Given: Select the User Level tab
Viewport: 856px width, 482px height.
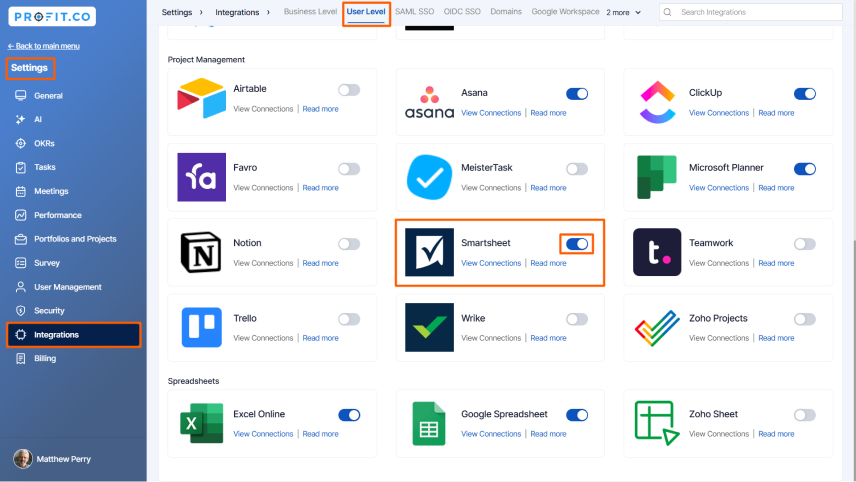Looking at the screenshot, I should (366, 11).
